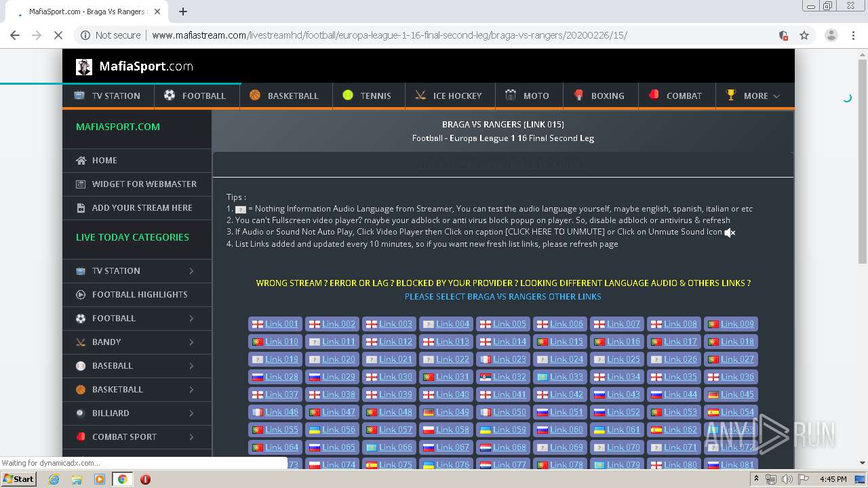868x488 pixels.
Task: Select stream Link 023
Action: point(502,359)
